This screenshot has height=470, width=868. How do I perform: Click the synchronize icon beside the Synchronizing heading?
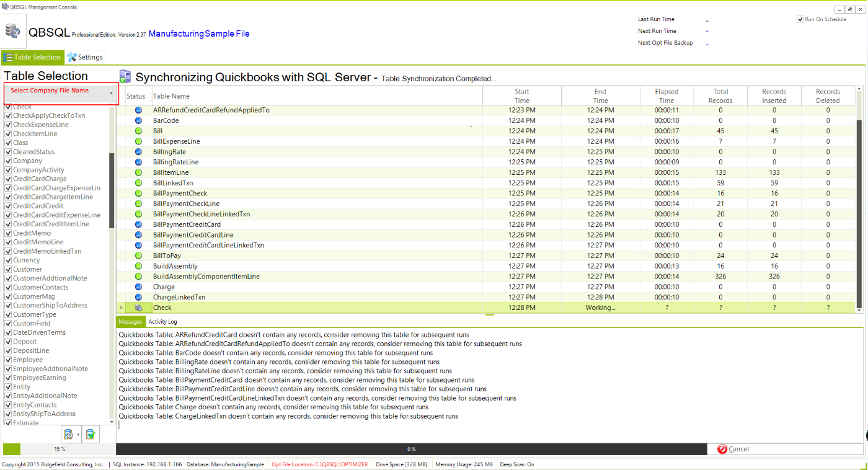click(125, 77)
